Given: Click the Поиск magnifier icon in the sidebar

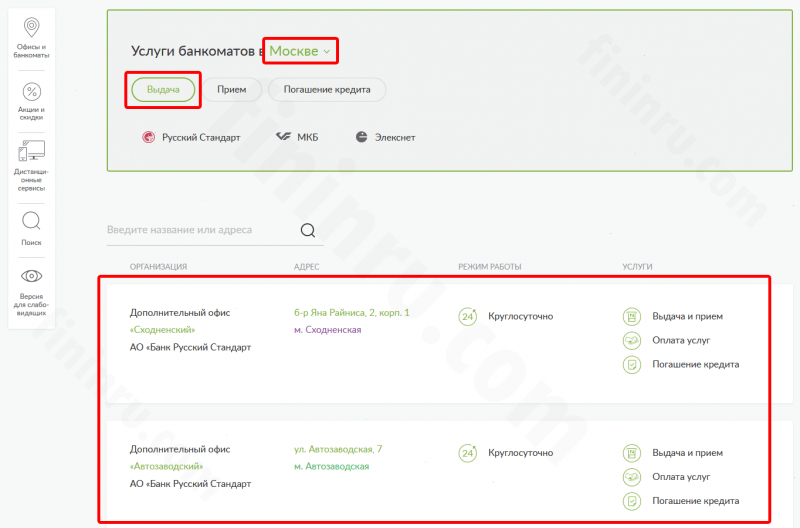Looking at the screenshot, I should tap(31, 221).
